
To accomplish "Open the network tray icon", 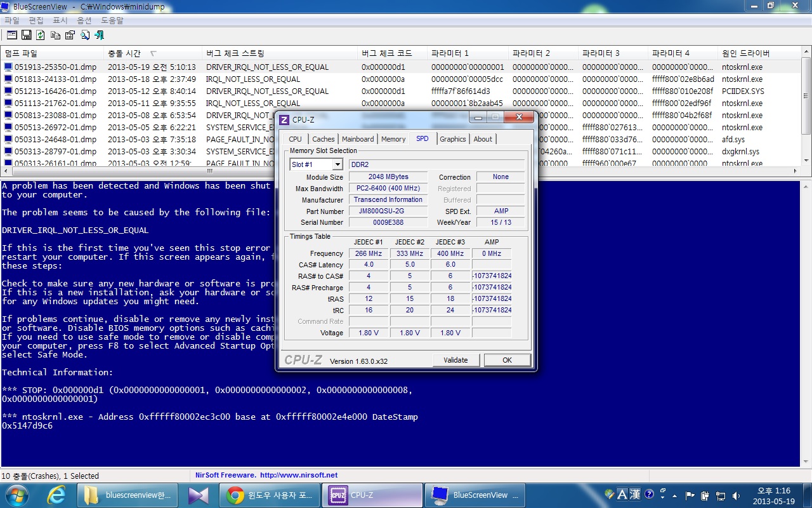I will 721,495.
